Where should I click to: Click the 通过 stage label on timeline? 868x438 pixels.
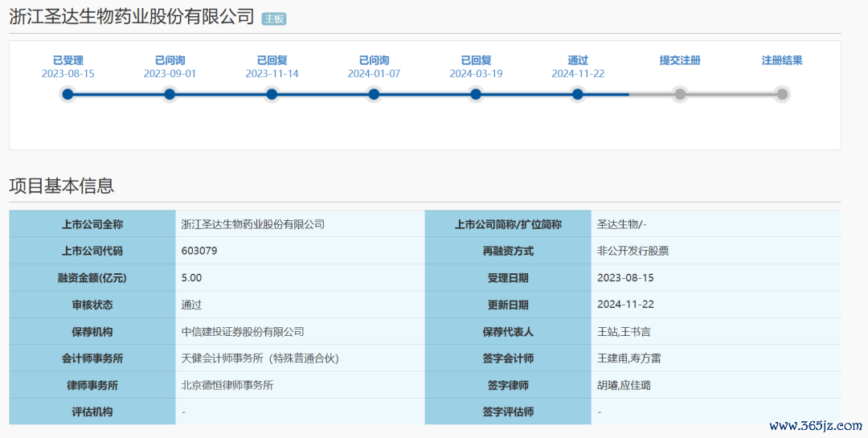pyautogui.click(x=578, y=60)
